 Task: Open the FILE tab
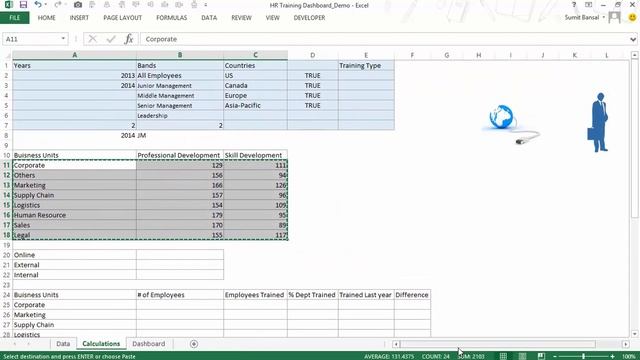point(15,18)
